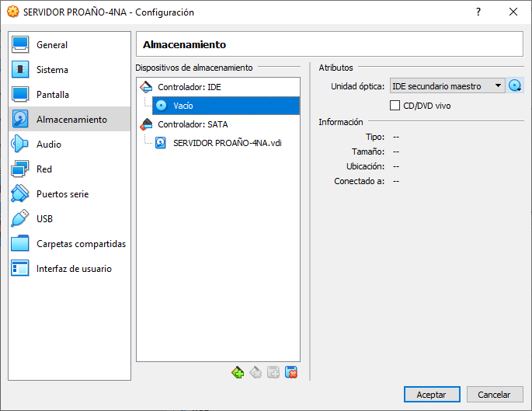Viewport: 532px width, 411px height.
Task: Open the General settings section
Action: [69, 45]
